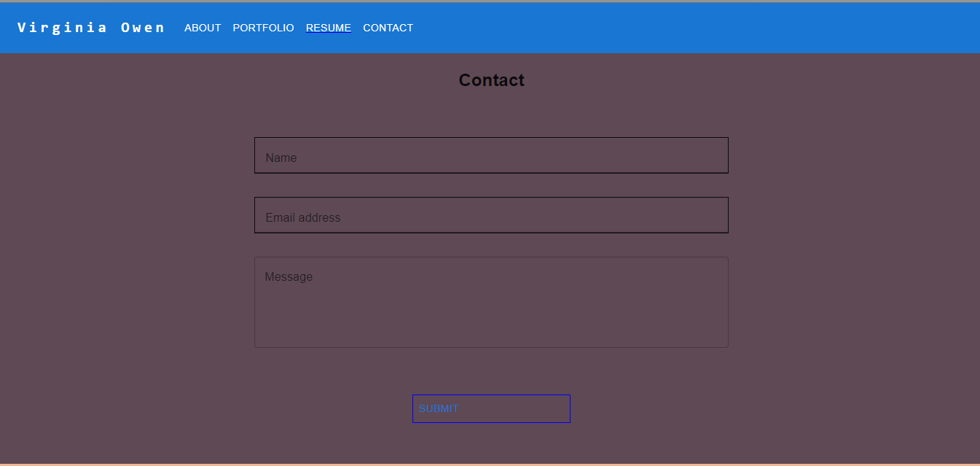Click inside the Name input field
Image resolution: width=980 pixels, height=466 pixels.
[x=491, y=155]
